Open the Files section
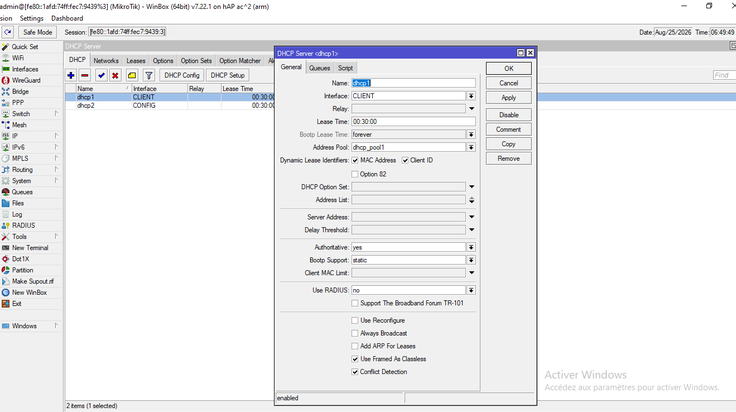 click(18, 203)
